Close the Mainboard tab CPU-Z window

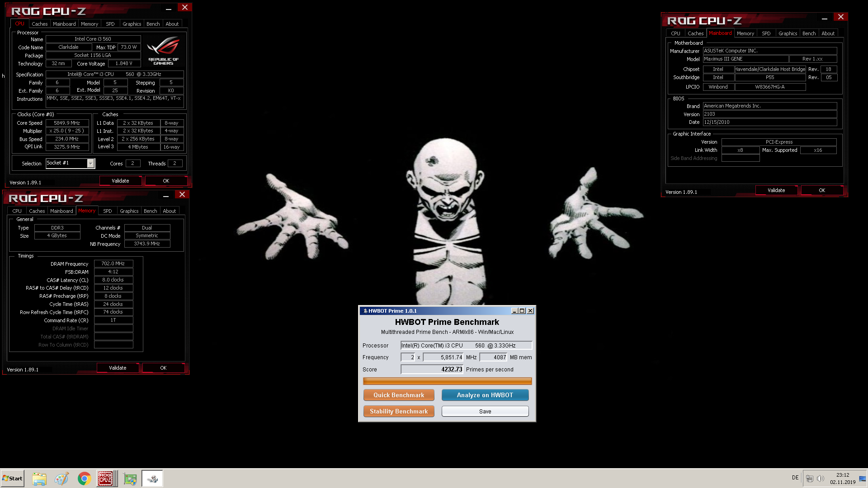point(840,17)
